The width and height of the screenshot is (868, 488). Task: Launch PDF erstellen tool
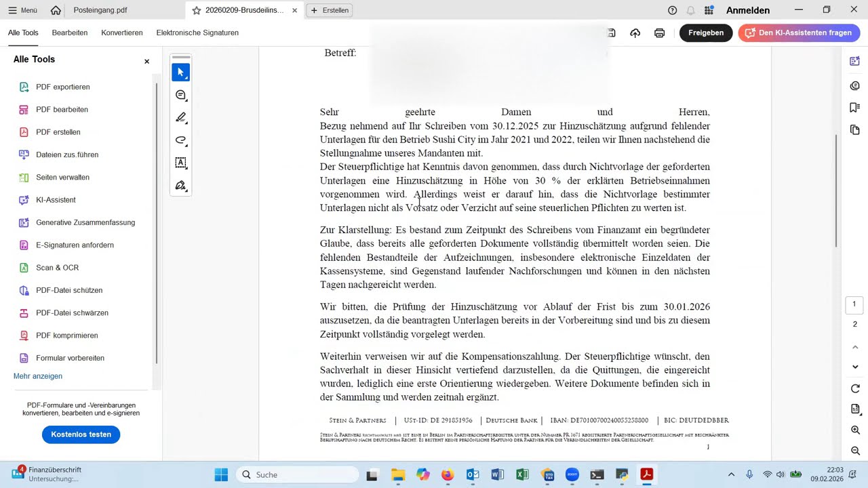coord(58,132)
